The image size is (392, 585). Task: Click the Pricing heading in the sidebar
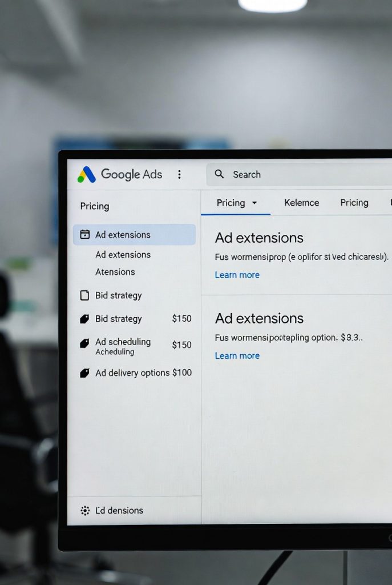coord(94,206)
